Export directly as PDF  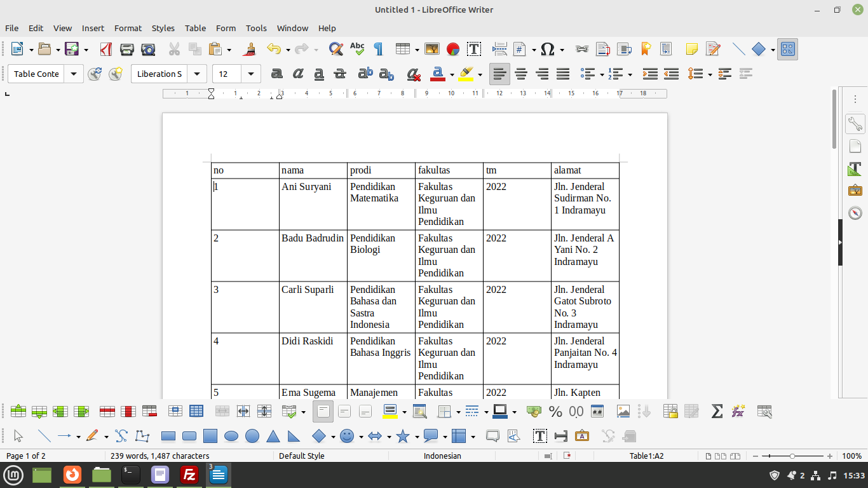tap(106, 49)
